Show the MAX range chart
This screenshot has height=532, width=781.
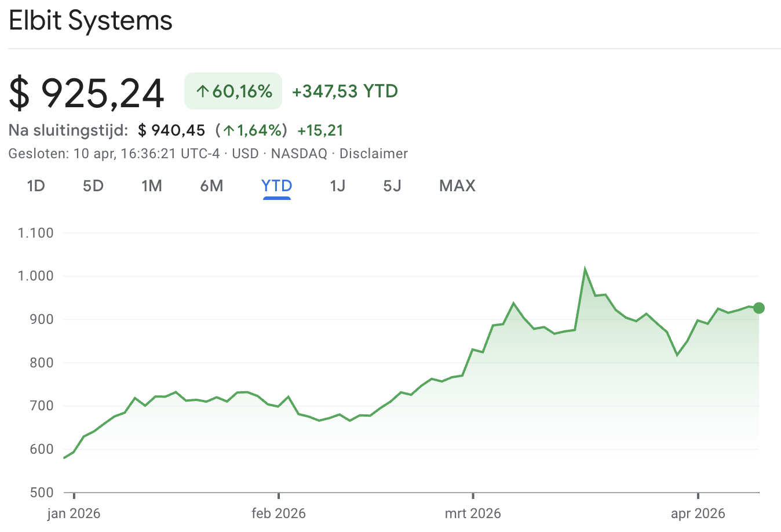[457, 186]
